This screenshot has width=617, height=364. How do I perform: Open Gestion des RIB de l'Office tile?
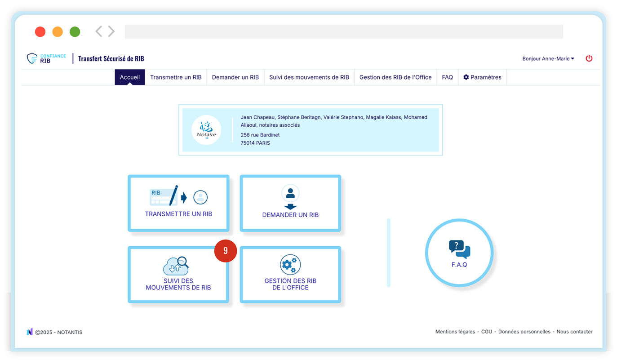(x=290, y=275)
